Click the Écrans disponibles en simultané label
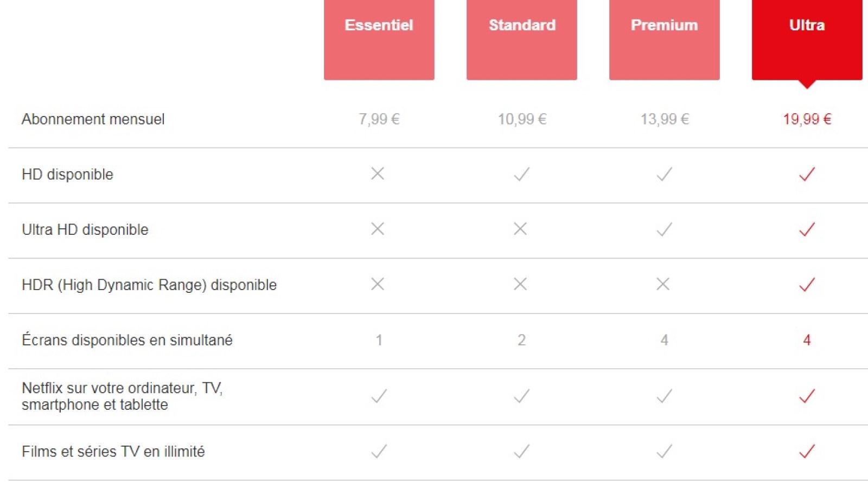Image resolution: width=868 pixels, height=488 pixels. click(127, 340)
